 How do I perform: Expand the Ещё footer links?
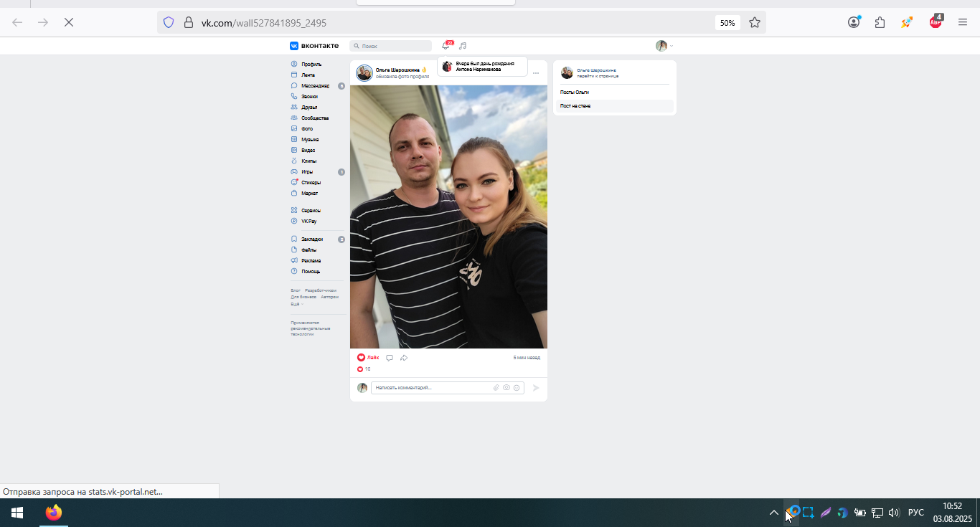(296, 304)
